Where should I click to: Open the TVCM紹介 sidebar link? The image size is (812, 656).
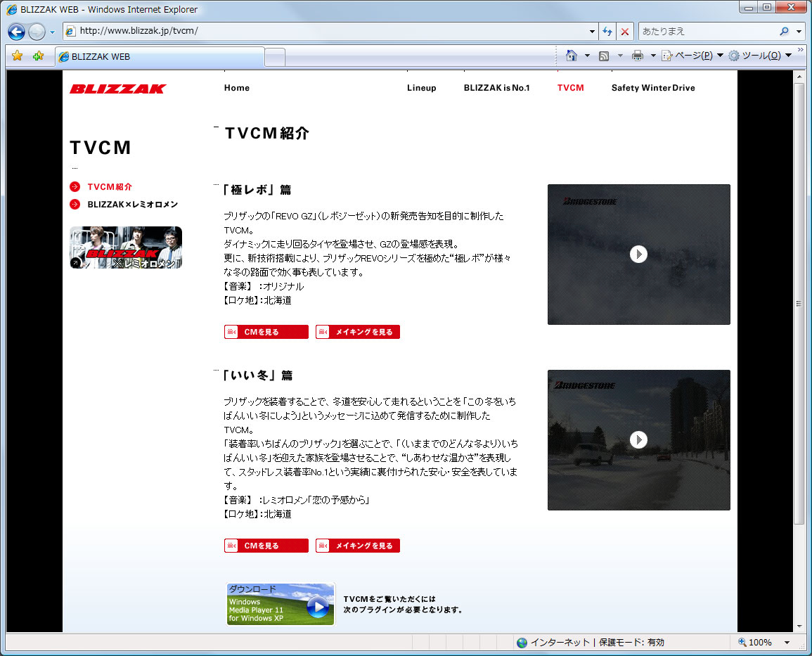[x=110, y=187]
